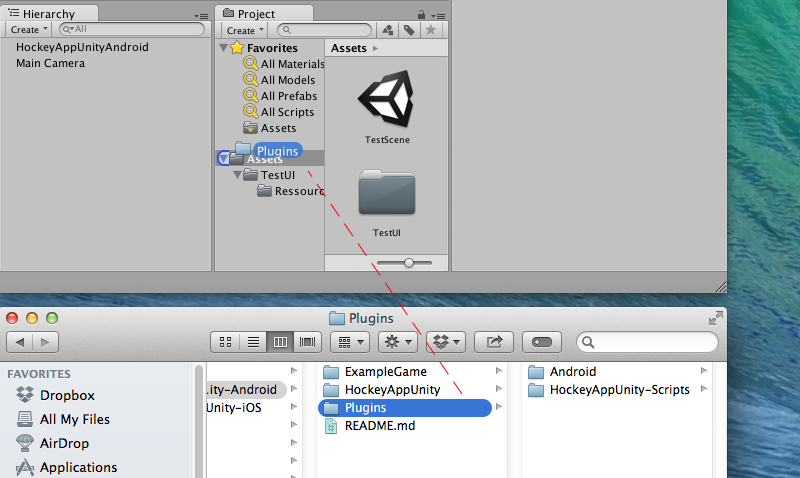The height and width of the screenshot is (478, 800).
Task: Switch Finder to column view
Action: click(280, 342)
